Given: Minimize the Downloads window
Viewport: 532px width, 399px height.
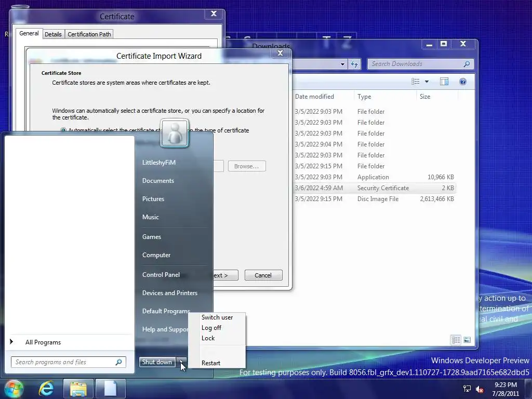Looking at the screenshot, I should pyautogui.click(x=429, y=44).
